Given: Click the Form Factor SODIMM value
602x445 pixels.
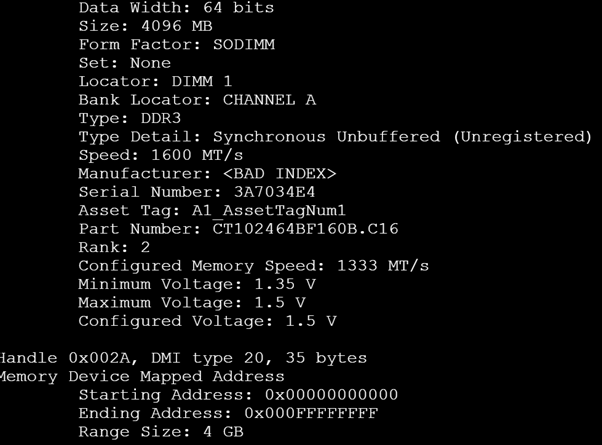Looking at the screenshot, I should click(244, 44).
